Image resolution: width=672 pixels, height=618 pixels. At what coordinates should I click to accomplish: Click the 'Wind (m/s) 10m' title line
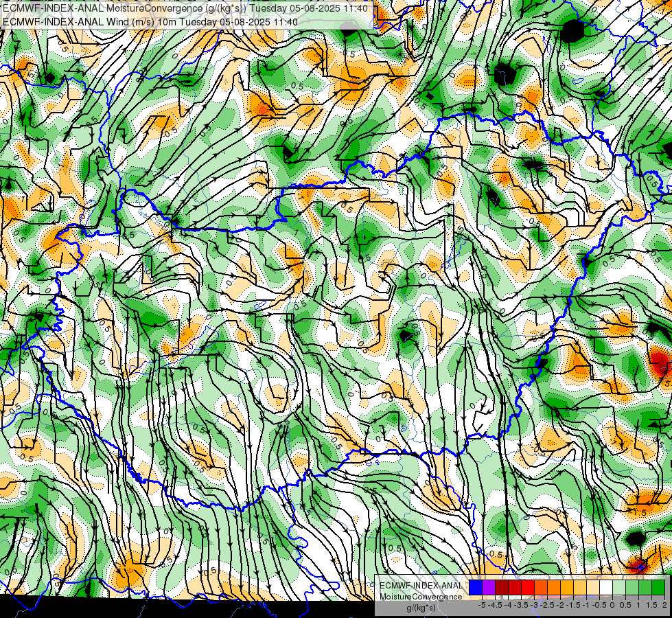tap(150, 21)
